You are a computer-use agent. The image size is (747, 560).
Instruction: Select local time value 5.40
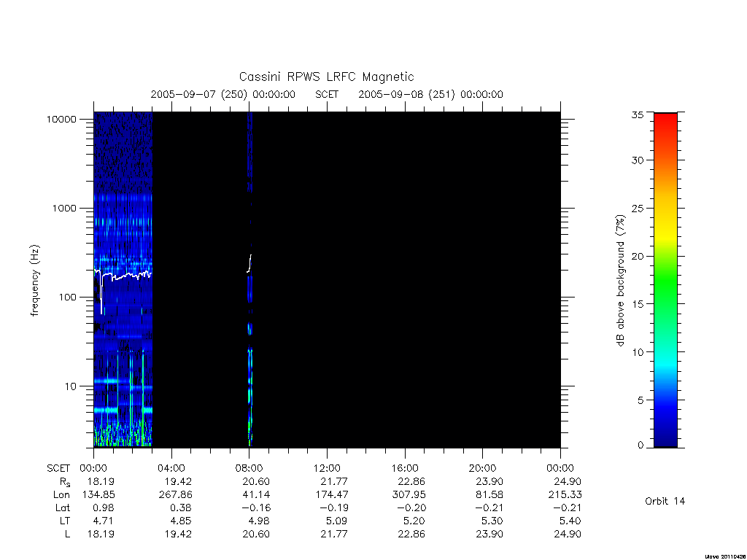570,521
